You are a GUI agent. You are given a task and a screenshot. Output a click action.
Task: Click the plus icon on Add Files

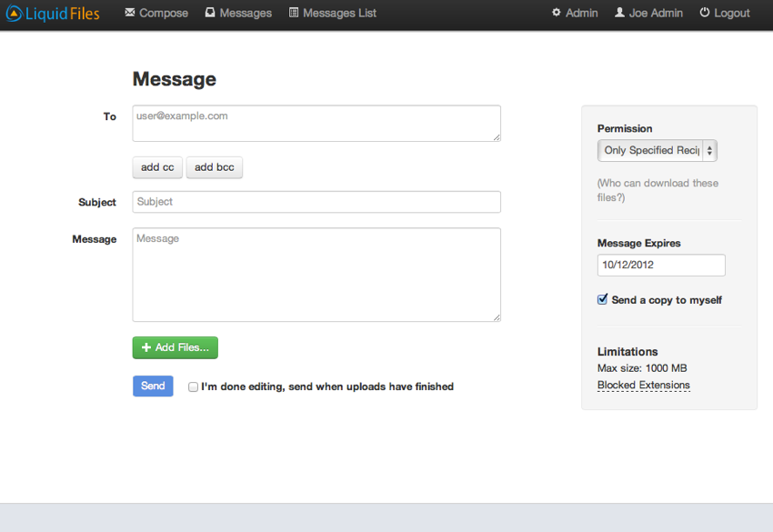coord(146,347)
